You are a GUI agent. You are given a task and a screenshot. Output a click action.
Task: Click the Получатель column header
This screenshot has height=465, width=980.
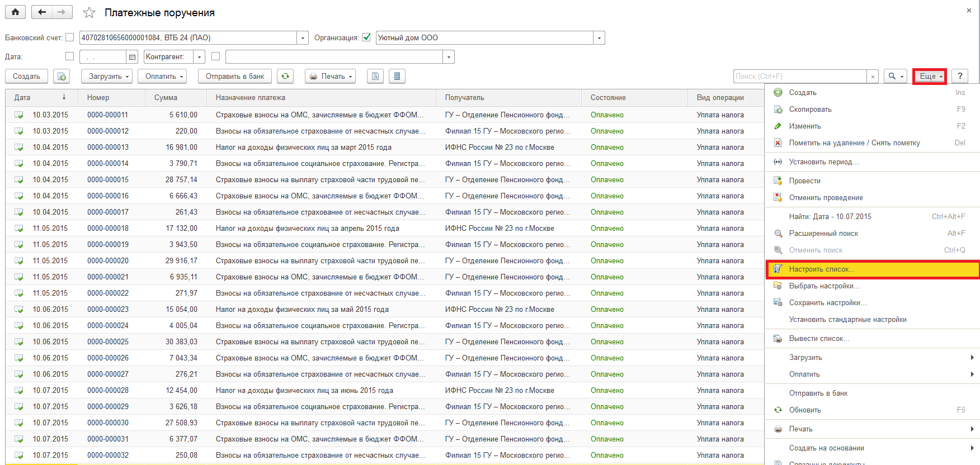(508, 97)
